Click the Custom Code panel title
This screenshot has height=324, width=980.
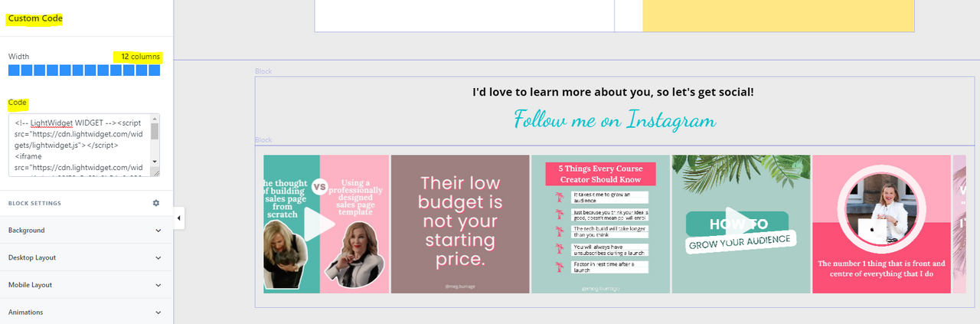click(x=35, y=18)
